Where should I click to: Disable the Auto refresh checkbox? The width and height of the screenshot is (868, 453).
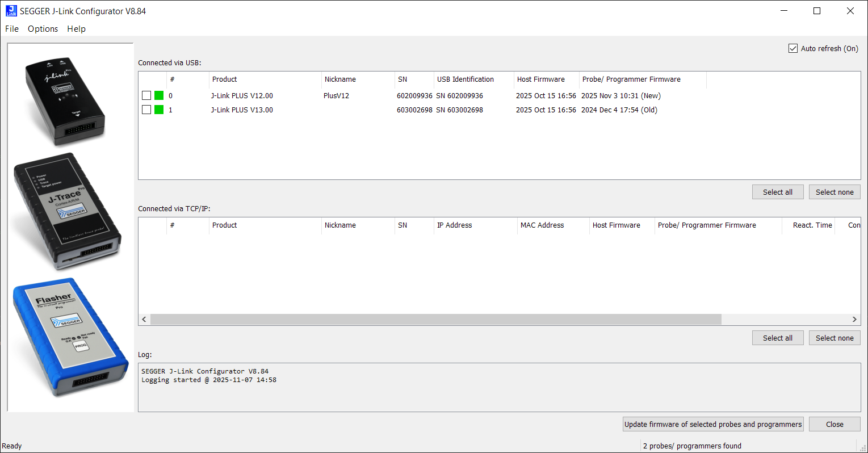(793, 49)
